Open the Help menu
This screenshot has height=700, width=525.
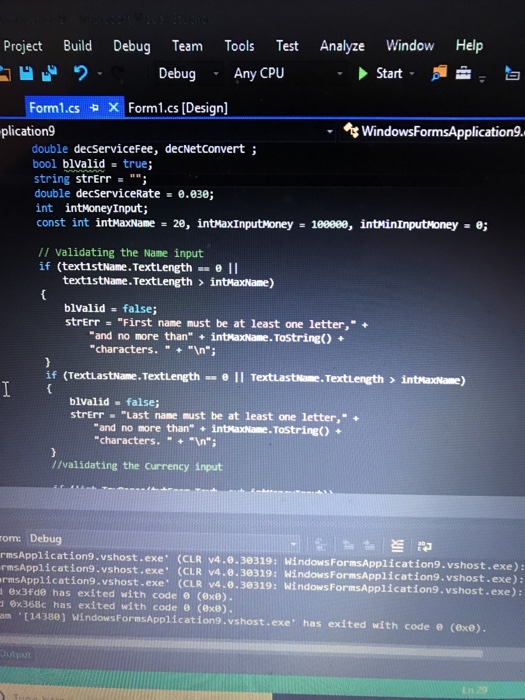point(469,46)
